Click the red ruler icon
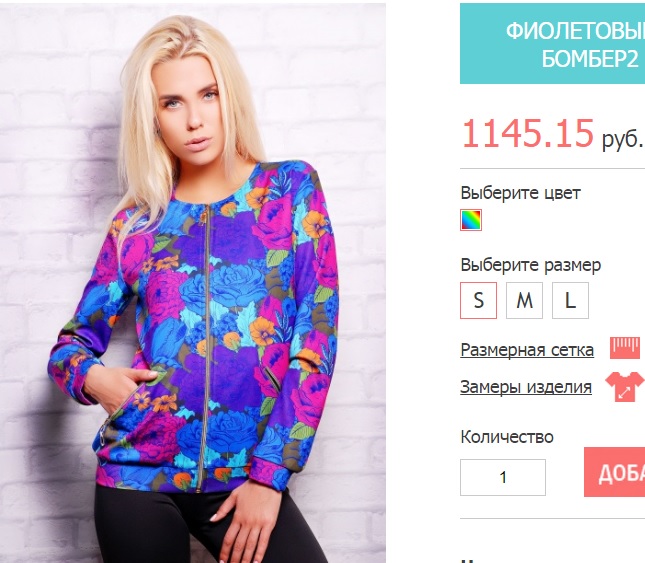Viewport: 645px width, 563px height. pos(625,348)
